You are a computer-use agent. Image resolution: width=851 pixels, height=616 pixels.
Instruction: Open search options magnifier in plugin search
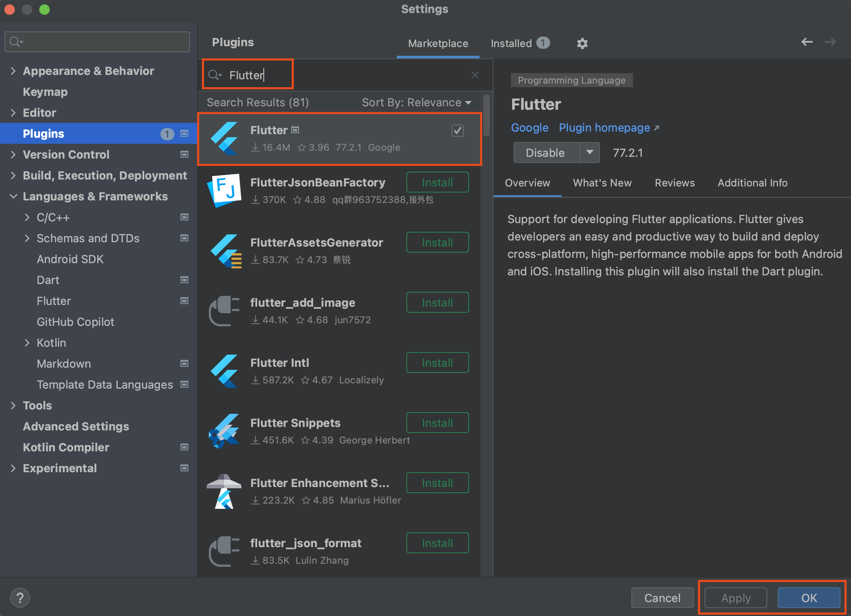(215, 75)
